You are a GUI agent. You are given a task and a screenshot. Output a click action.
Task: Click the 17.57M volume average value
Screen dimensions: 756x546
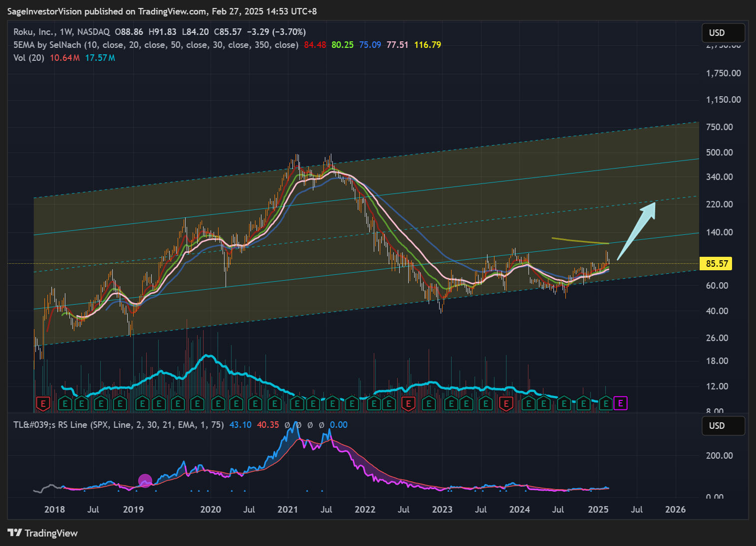[100, 58]
